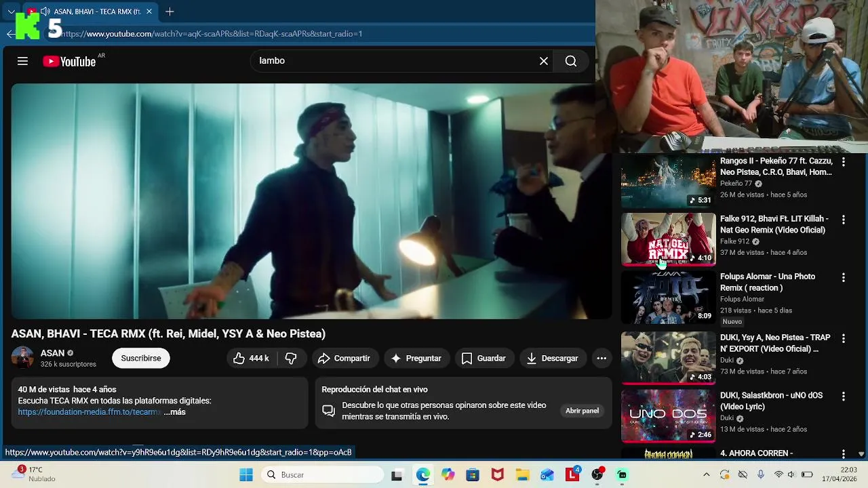868x488 pixels.
Task: Open Outlook from taskbar
Action: pyautogui.click(x=547, y=475)
